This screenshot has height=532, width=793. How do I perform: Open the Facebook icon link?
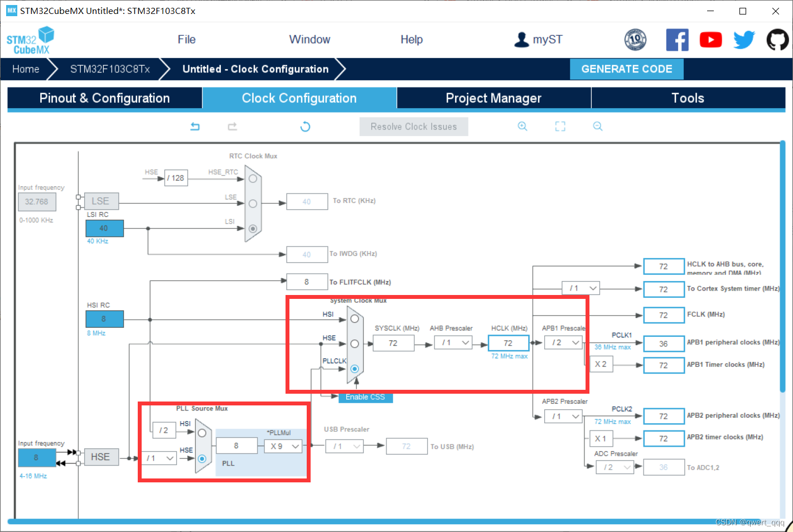677,40
